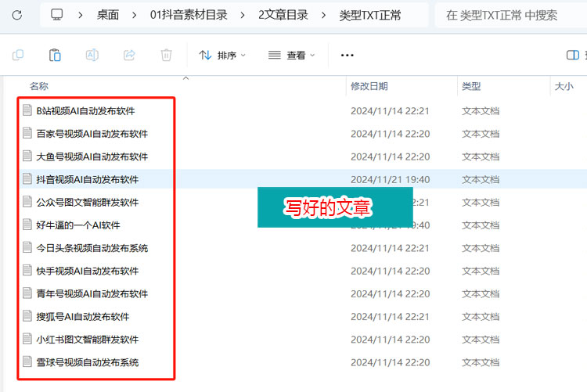Click the document icon of 百家号视频AI自动发布软件

27,133
